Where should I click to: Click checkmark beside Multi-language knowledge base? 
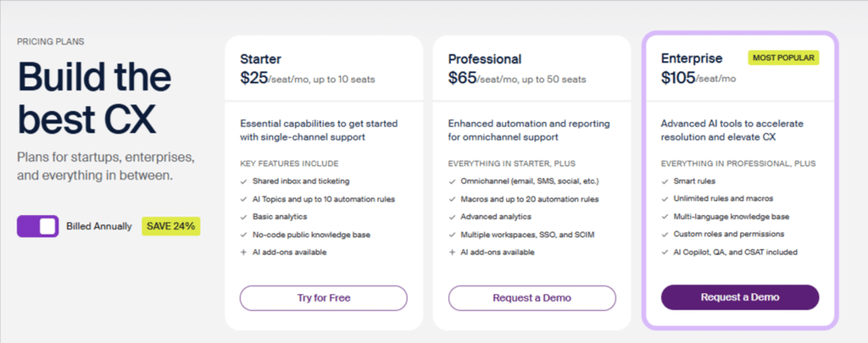point(665,216)
